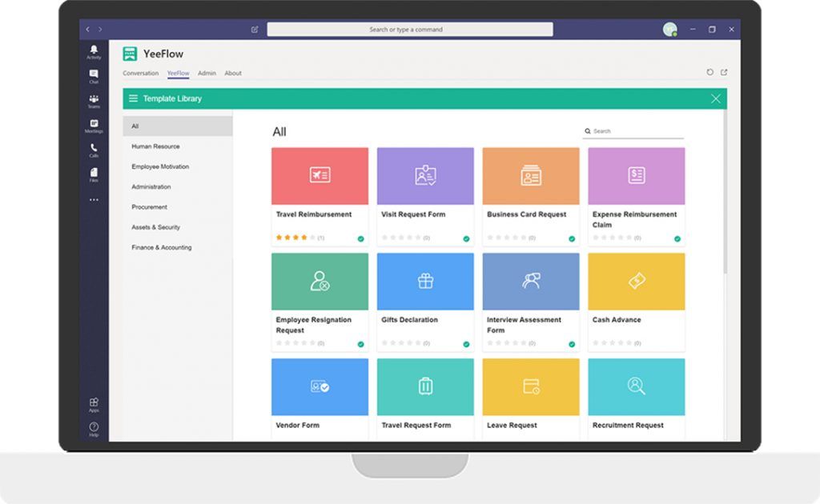Open Chat in the Teams sidebar
Viewport: 820px width, 504px height.
[x=94, y=76]
